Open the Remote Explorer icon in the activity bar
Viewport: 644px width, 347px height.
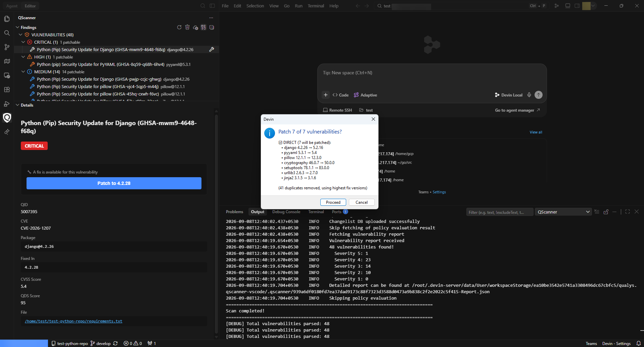[7, 75]
